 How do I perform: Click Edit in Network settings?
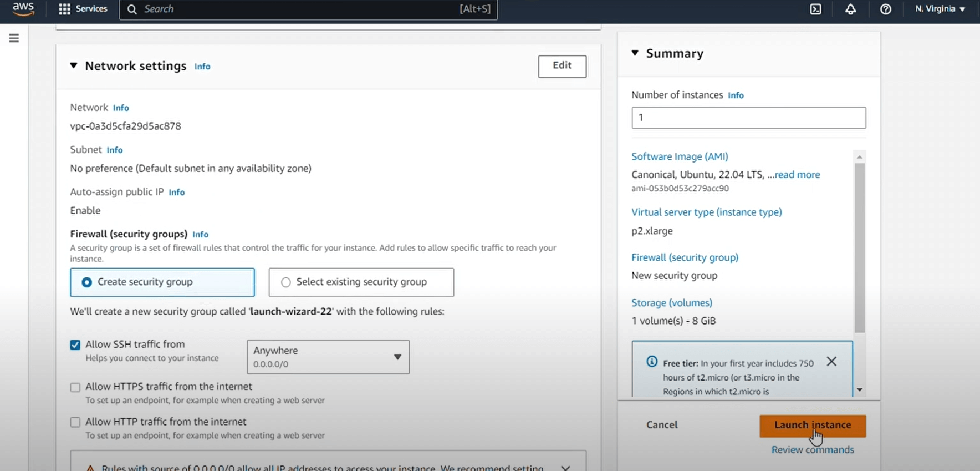pos(562,66)
